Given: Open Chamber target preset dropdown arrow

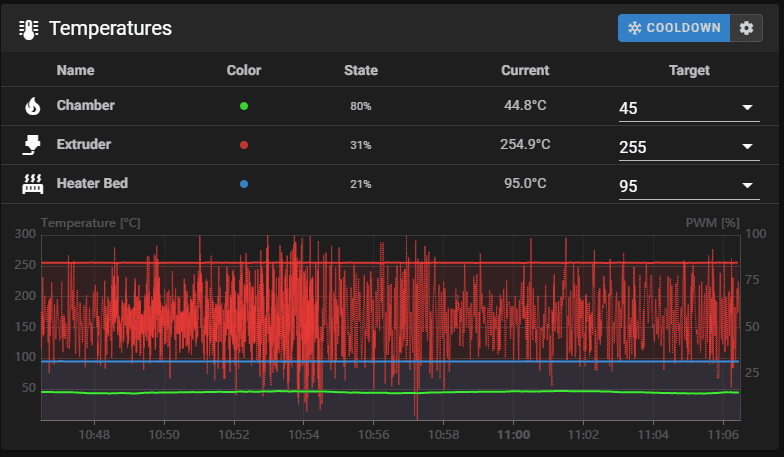Looking at the screenshot, I should pos(747,108).
